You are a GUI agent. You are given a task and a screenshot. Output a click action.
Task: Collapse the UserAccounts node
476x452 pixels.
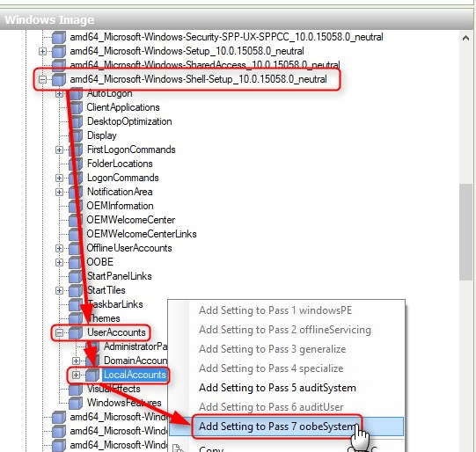pyautogui.click(x=60, y=332)
